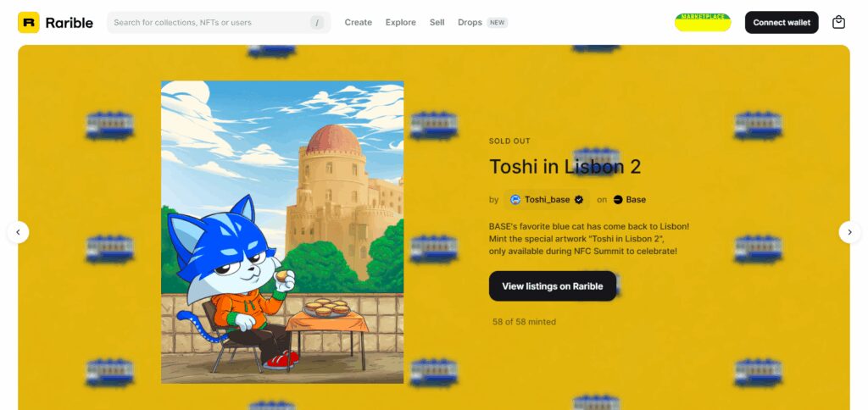Click the Connect wallet button
Viewport: 868px width, 410px height.
[781, 23]
